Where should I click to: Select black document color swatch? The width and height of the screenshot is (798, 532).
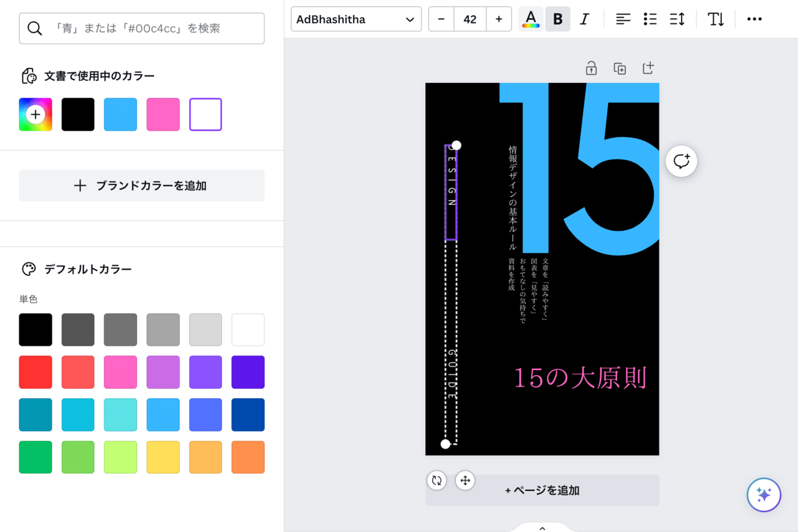(78, 115)
